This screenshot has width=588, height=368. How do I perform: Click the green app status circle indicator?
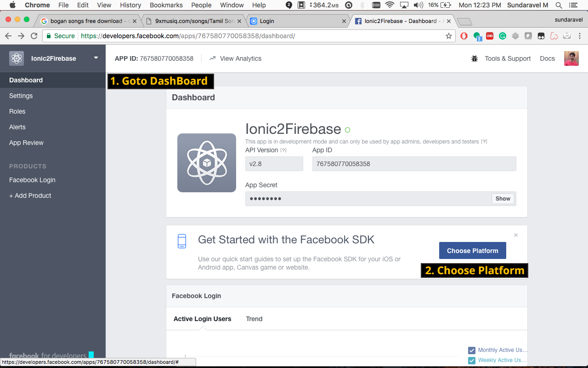coord(347,130)
